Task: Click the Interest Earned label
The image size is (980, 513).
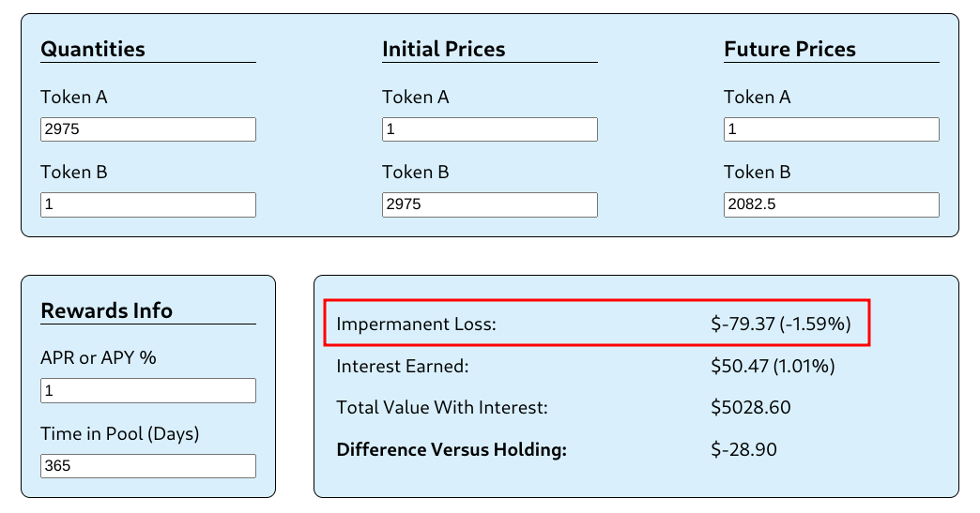Action: 403,366
